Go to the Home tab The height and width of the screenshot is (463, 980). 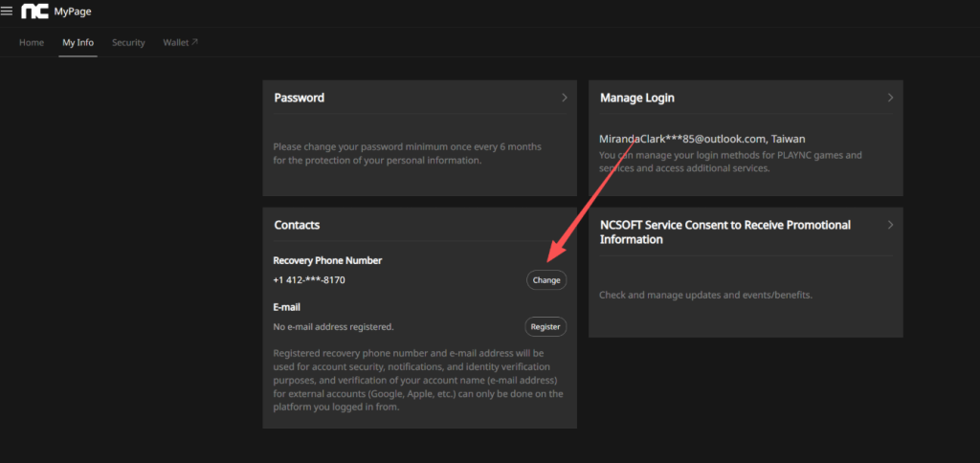32,43
